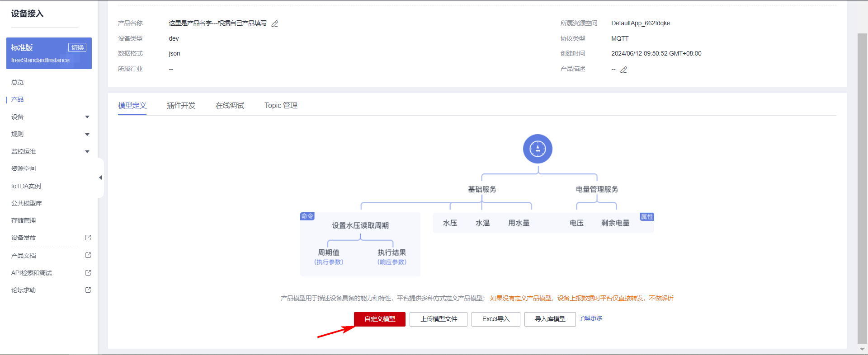
Task: Click the edit pencil beside product description
Action: point(623,70)
